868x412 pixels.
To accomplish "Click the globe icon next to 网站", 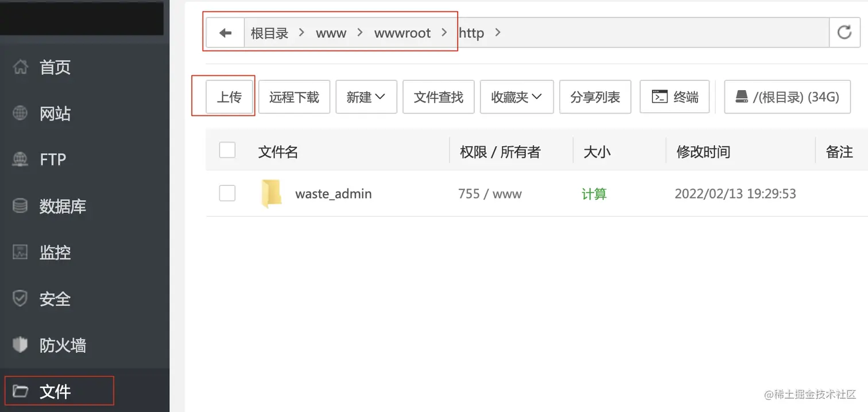I will (x=20, y=113).
